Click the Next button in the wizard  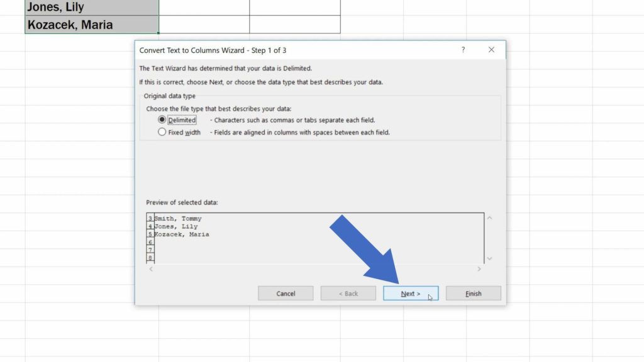(411, 293)
